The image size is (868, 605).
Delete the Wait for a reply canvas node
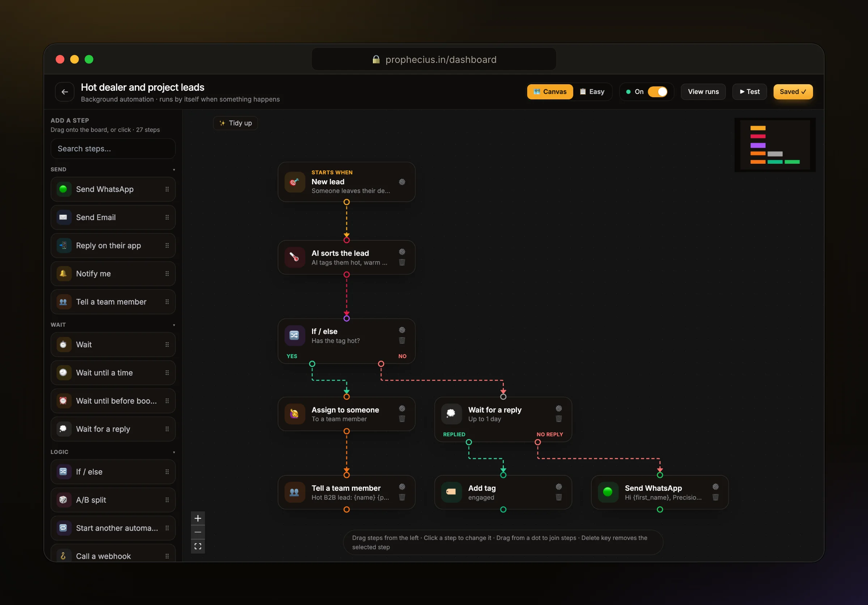click(558, 419)
